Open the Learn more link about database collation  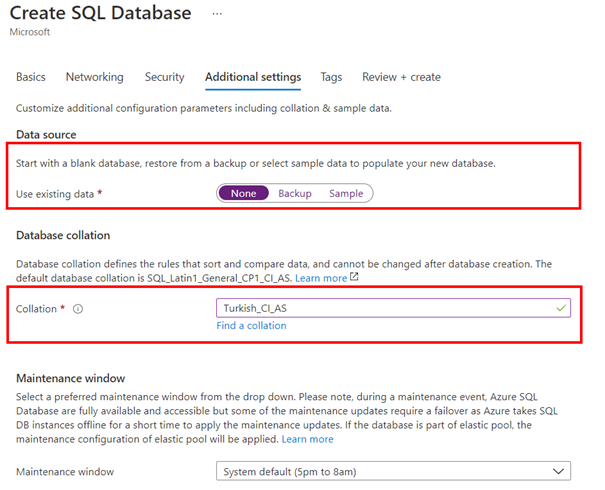(x=321, y=278)
